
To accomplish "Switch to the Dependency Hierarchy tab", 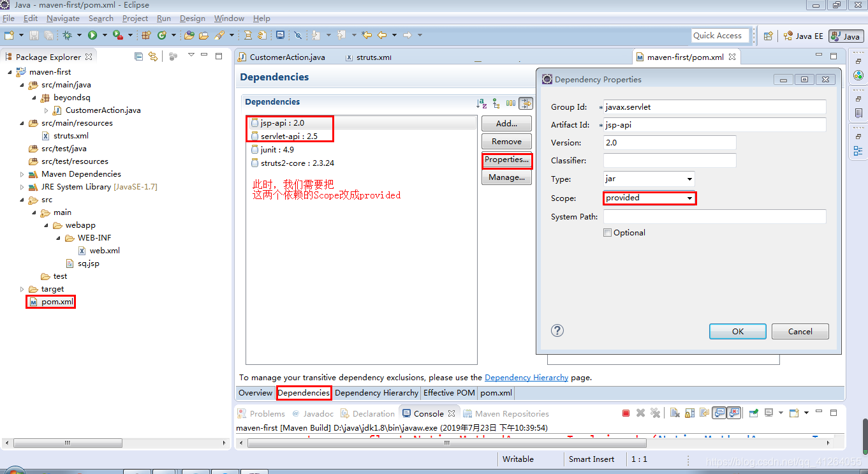I will [376, 393].
